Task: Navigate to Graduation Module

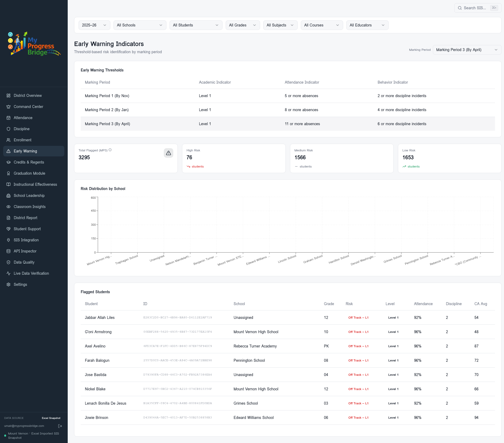Action: point(34,173)
